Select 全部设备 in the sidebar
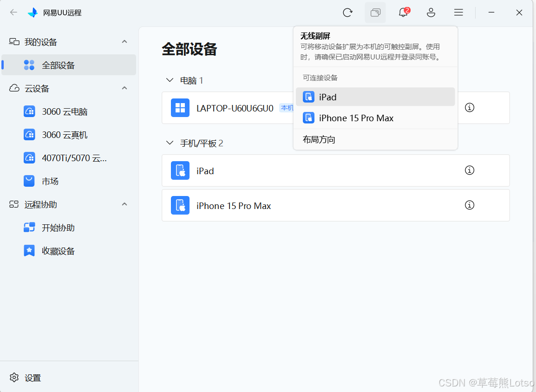 [x=69, y=65]
